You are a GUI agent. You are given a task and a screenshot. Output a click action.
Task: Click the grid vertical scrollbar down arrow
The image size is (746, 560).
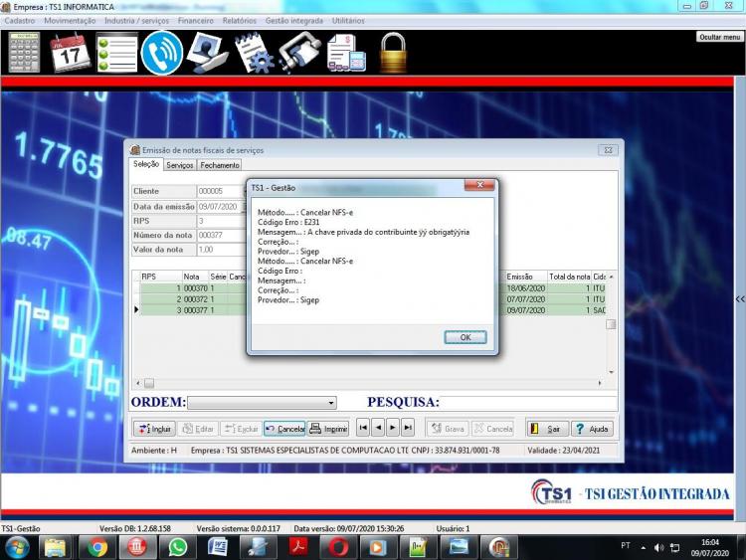(x=612, y=372)
